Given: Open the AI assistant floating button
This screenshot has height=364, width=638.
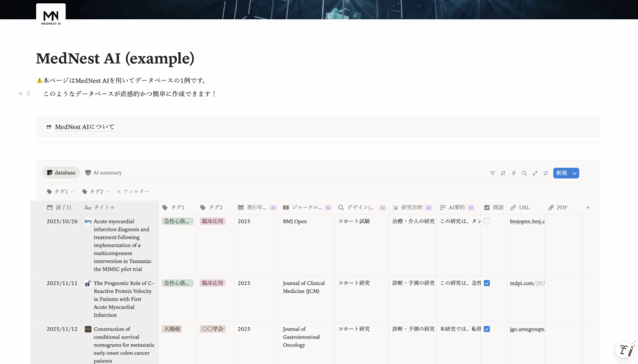Looking at the screenshot, I should point(624,349).
